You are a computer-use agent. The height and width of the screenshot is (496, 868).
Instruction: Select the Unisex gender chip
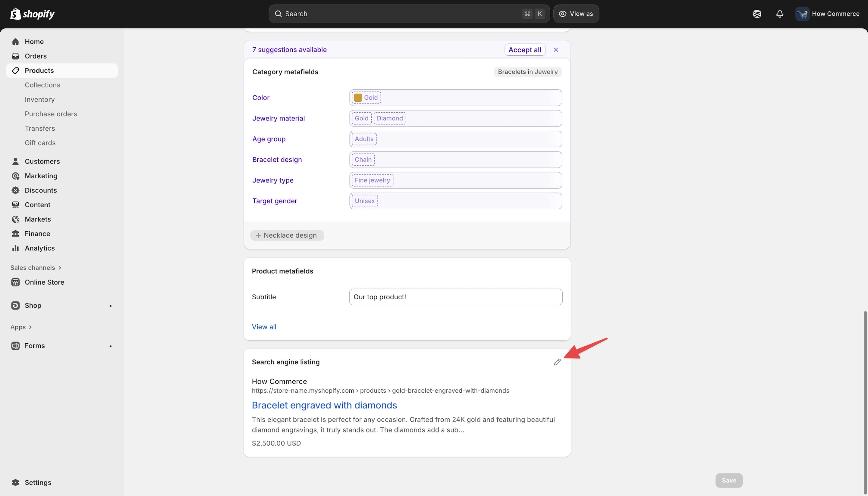click(364, 201)
